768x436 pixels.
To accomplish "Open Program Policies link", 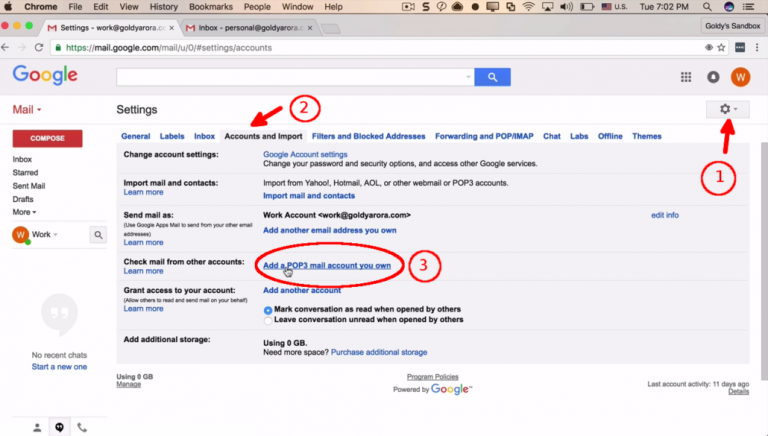I will coord(432,377).
